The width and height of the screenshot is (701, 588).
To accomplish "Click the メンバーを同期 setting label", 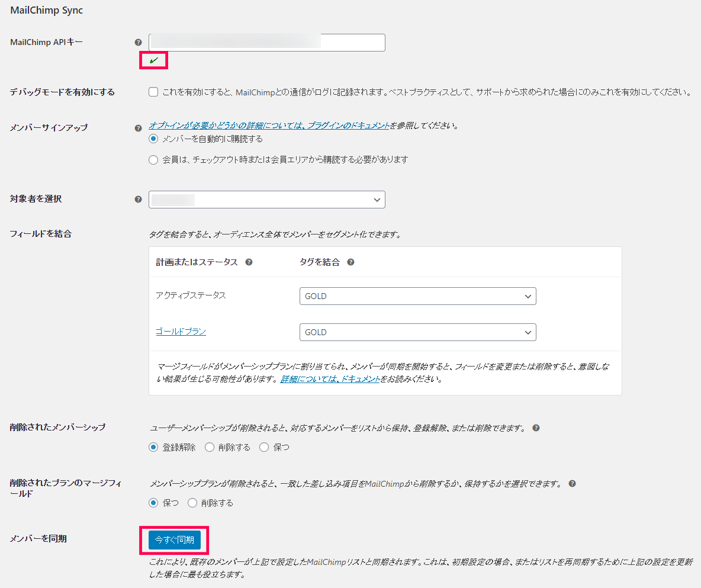I will tap(38, 539).
